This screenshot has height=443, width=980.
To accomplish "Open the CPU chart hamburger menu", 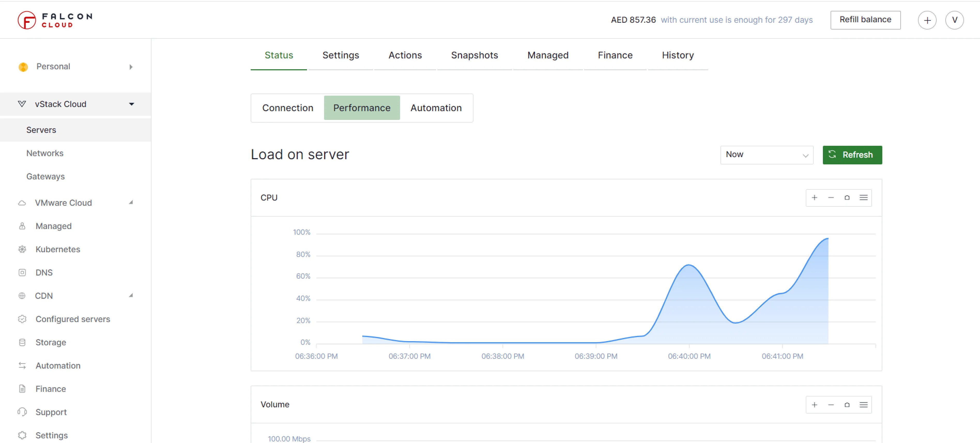I will tap(863, 197).
